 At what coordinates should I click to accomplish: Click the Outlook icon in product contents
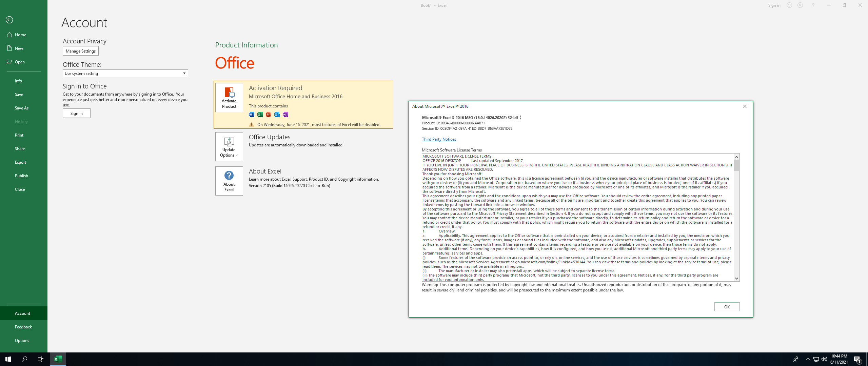pos(277,115)
